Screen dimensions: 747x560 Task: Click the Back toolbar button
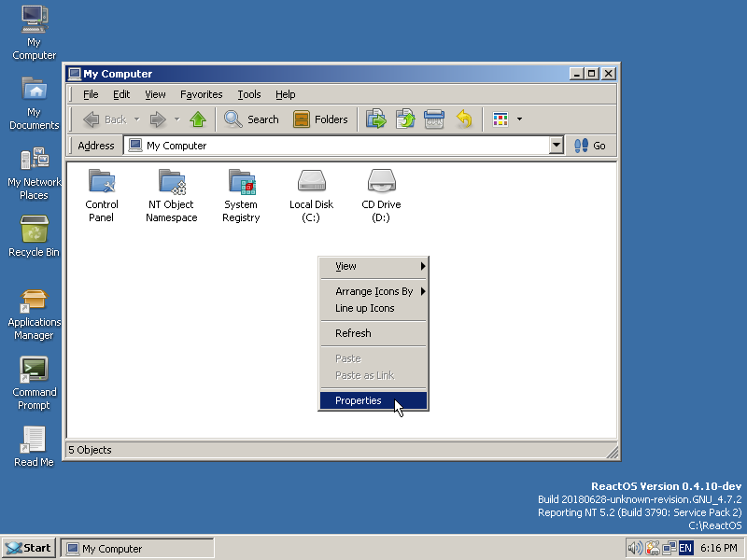pyautogui.click(x=105, y=119)
